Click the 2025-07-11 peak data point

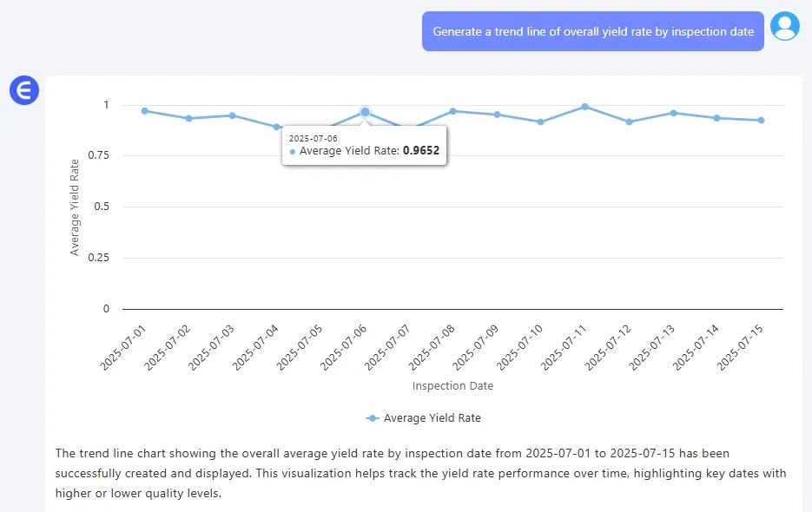[584, 107]
